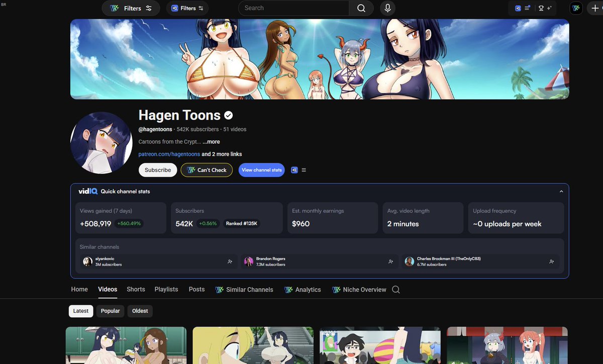Click the +560.49% views change badge
This screenshot has height=364, width=603.
pyautogui.click(x=129, y=223)
